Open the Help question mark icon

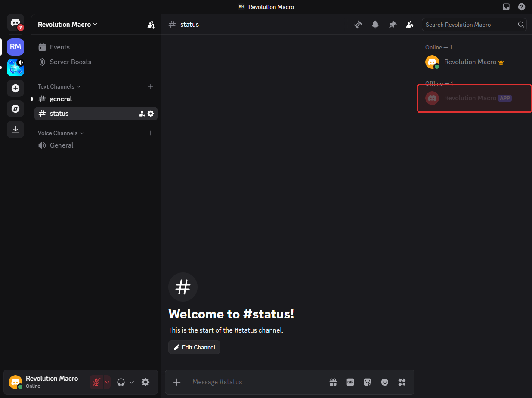click(522, 7)
